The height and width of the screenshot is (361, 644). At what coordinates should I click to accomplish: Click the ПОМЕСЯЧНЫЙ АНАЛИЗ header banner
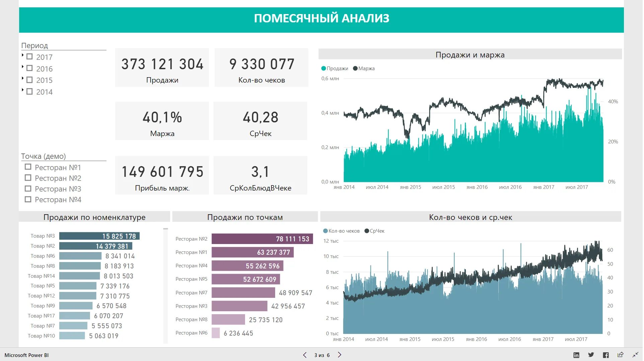coord(322,20)
